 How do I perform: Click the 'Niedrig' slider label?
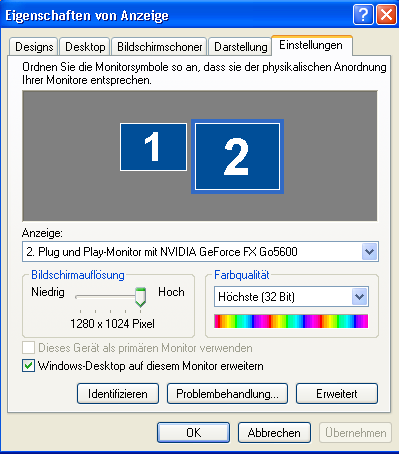48,292
